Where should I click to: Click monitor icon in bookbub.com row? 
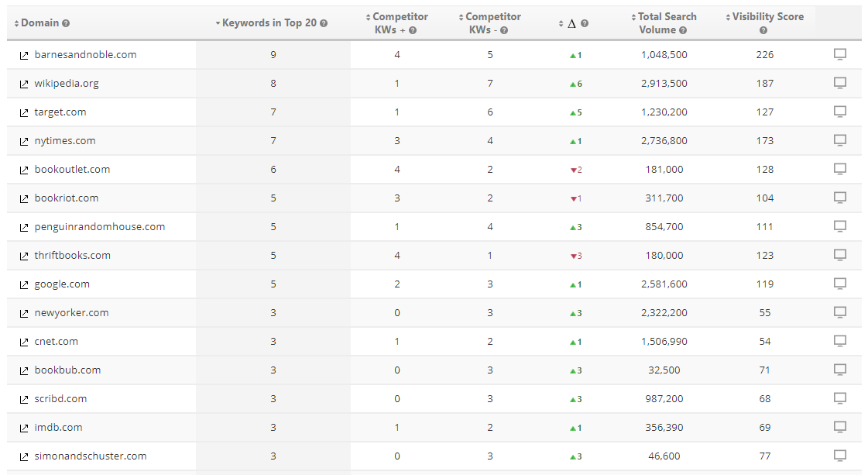click(840, 370)
